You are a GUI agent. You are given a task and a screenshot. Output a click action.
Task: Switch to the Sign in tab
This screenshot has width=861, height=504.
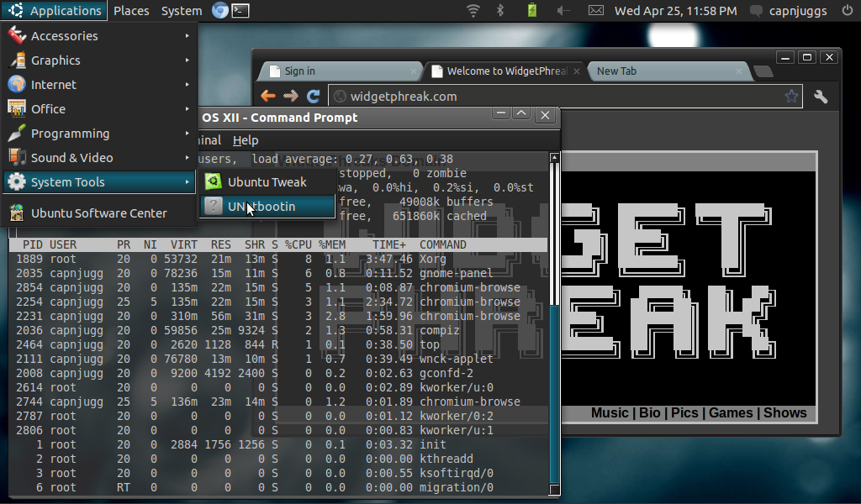pyautogui.click(x=340, y=71)
